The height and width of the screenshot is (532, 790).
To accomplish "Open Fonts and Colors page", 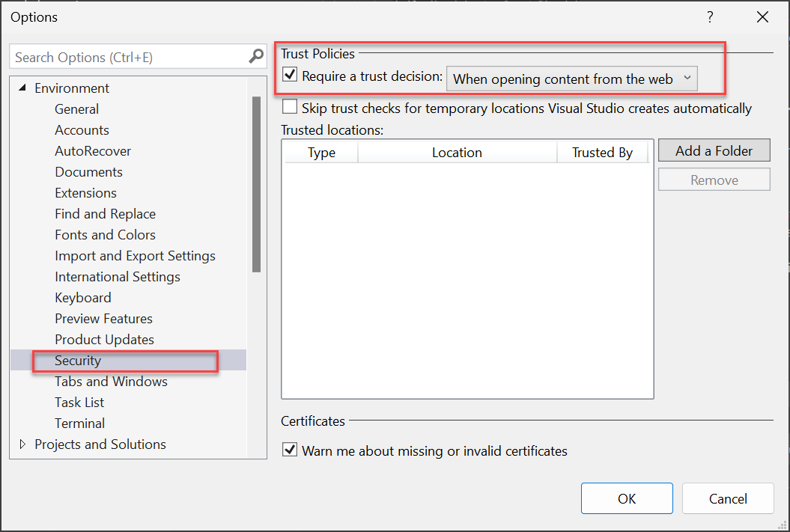I will (x=106, y=234).
